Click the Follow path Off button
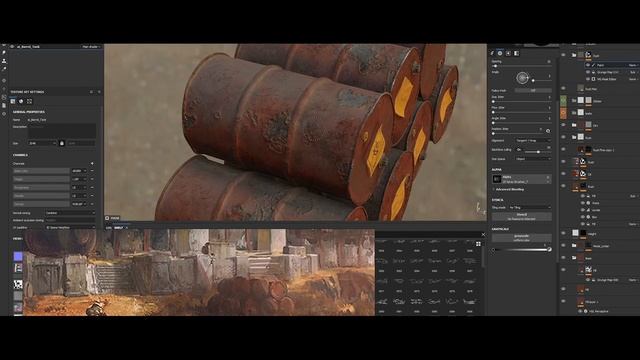The width and height of the screenshot is (640, 360). (533, 90)
